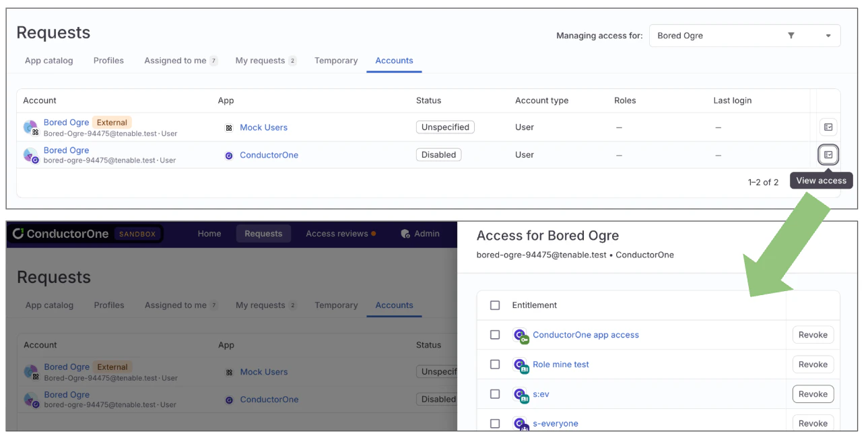
Task: Click the filter funnel icon in Managing access field
Action: point(791,36)
